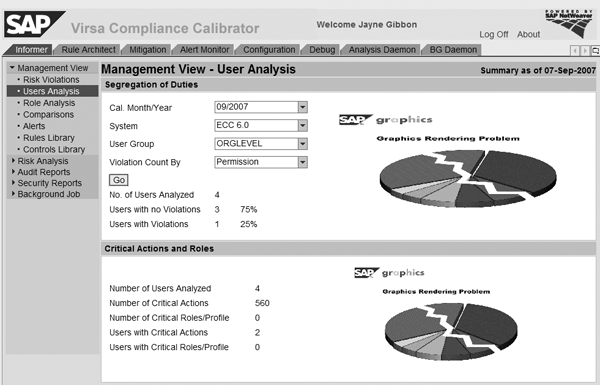Open the About link
This screenshot has height=385, width=600.
click(x=528, y=34)
